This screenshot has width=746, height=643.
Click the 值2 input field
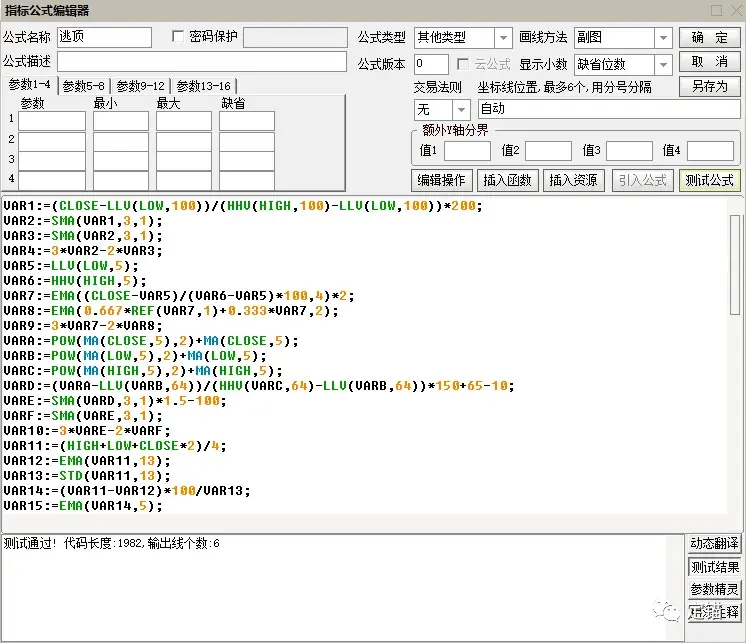point(548,151)
